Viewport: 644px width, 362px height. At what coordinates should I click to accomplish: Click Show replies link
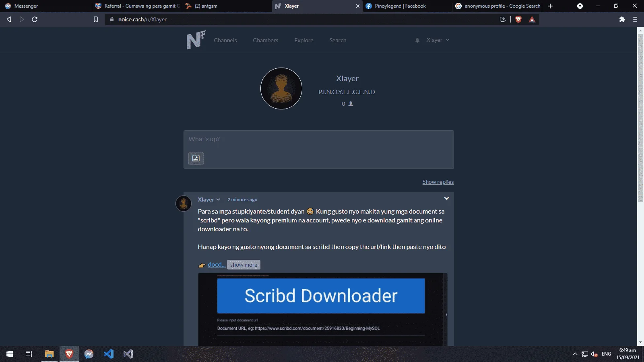(x=438, y=182)
